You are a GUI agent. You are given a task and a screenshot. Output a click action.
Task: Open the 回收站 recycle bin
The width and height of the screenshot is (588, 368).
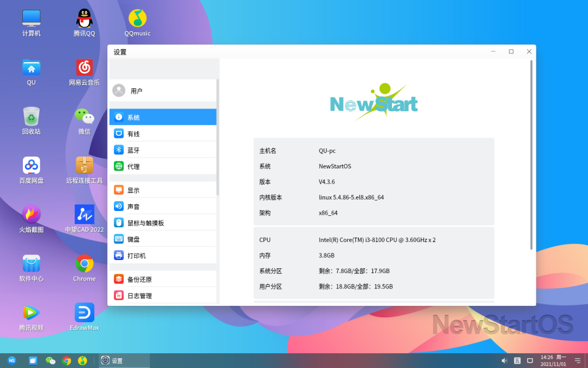[x=31, y=120]
